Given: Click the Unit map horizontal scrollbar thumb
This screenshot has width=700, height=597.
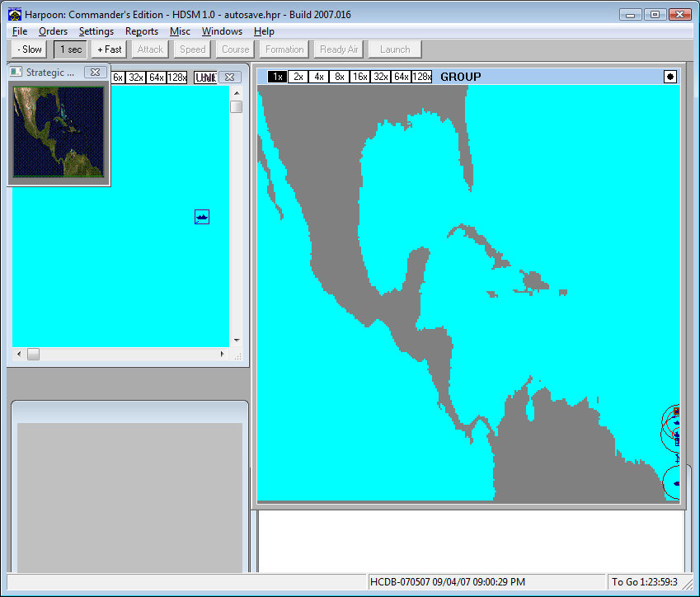Looking at the screenshot, I should pyautogui.click(x=34, y=354).
